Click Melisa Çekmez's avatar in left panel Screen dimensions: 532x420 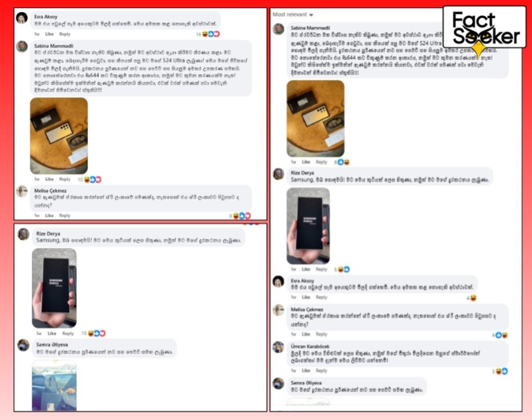22,192
